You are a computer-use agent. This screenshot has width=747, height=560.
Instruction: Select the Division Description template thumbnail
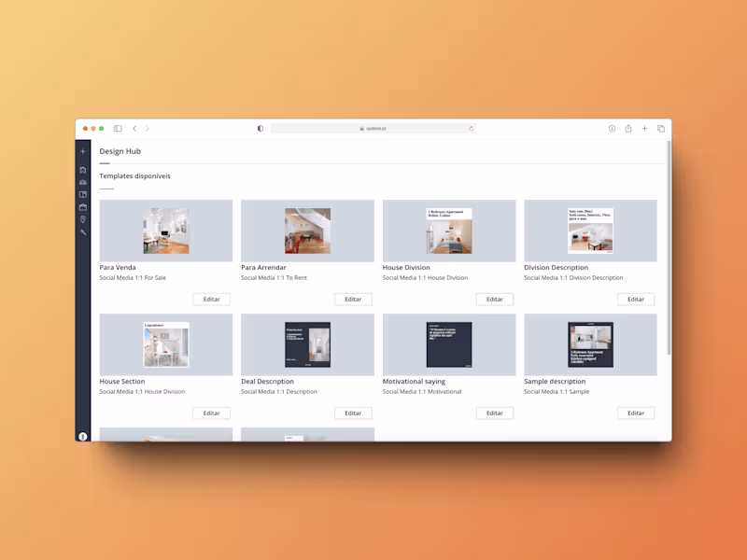pos(590,231)
